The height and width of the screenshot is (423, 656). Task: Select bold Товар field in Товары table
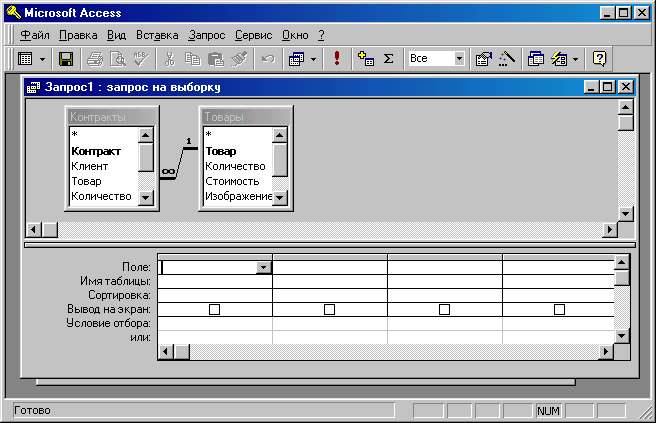click(x=220, y=151)
